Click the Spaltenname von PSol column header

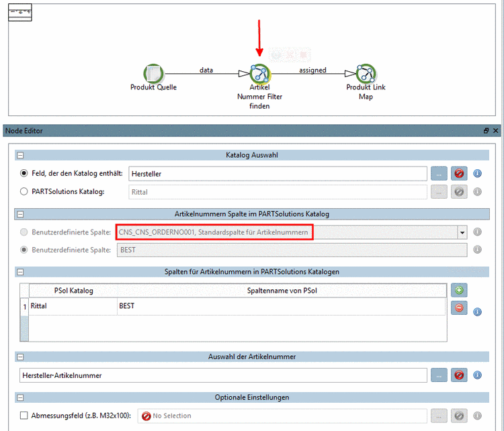pyautogui.click(x=282, y=291)
